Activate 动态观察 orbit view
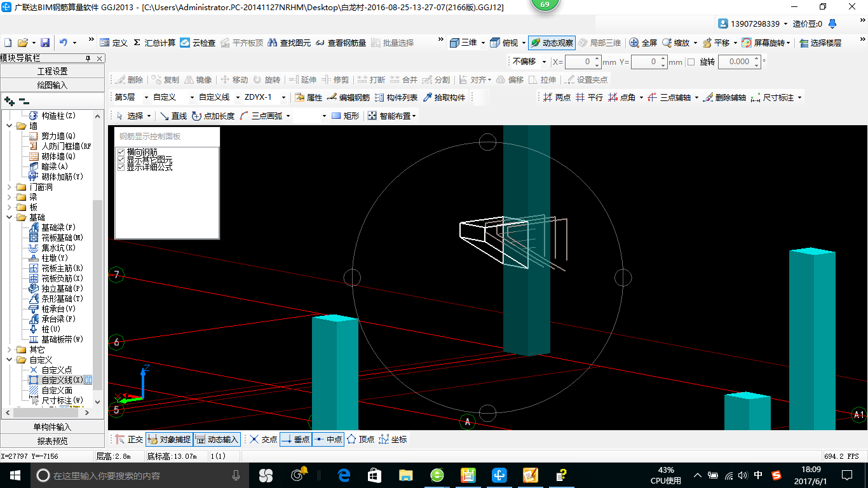The height and width of the screenshot is (488, 868). pos(552,43)
